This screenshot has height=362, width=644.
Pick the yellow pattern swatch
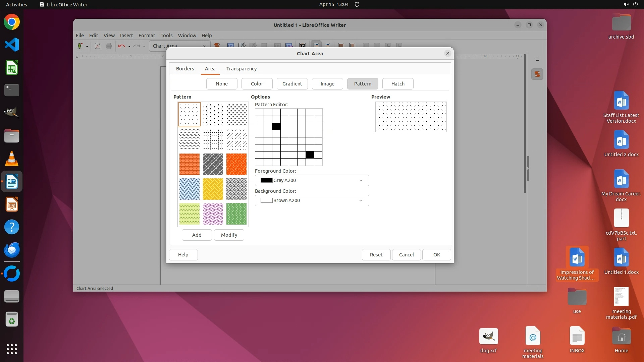click(x=213, y=189)
